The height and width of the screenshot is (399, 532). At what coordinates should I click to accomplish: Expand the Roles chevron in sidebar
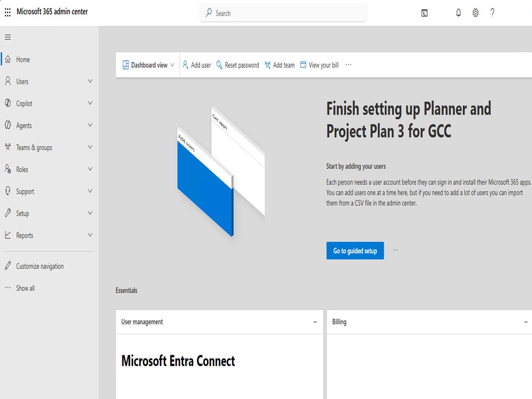90,169
